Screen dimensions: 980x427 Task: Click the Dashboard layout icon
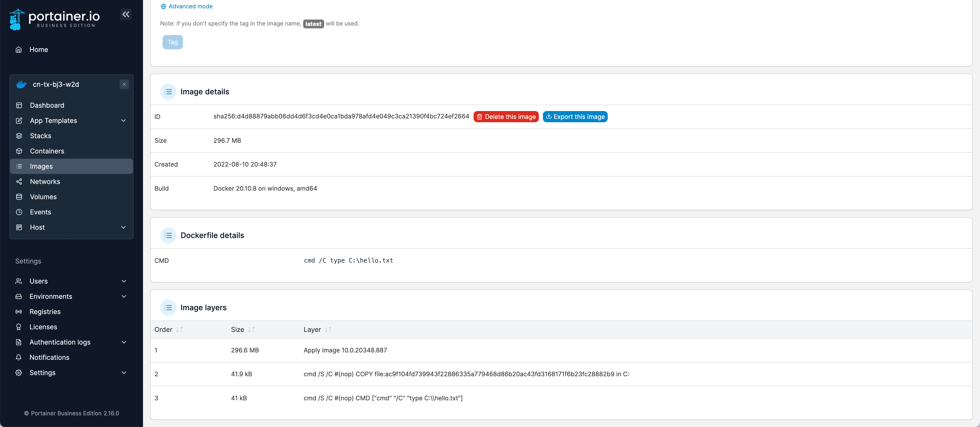coord(19,105)
